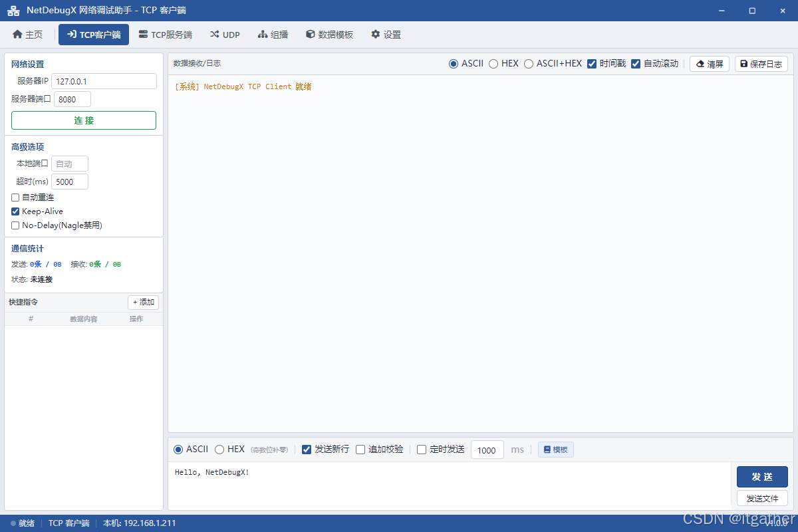Click the 接收 0条 / 0B statistic
Viewport: 798px width, 532px height.
click(96, 264)
